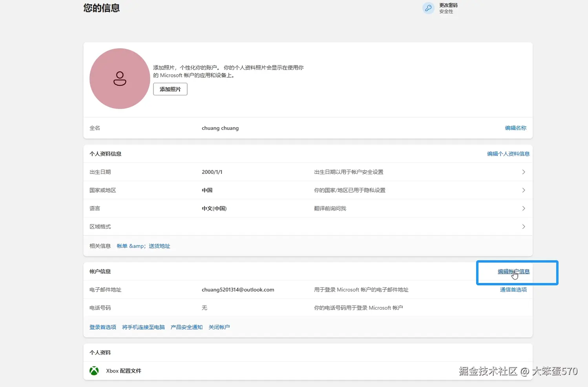Click the 电子邮件地址 label

(x=106, y=290)
